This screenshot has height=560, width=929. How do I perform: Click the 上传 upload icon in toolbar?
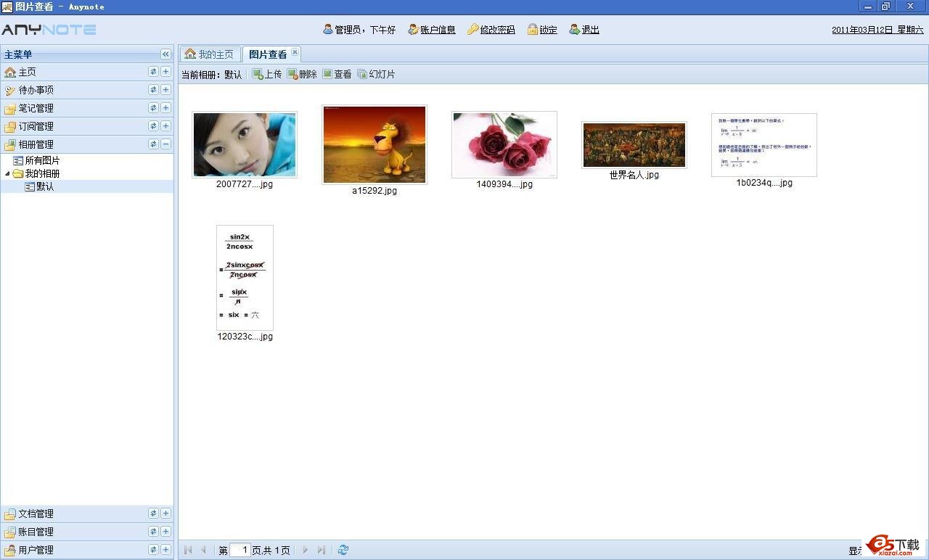258,75
